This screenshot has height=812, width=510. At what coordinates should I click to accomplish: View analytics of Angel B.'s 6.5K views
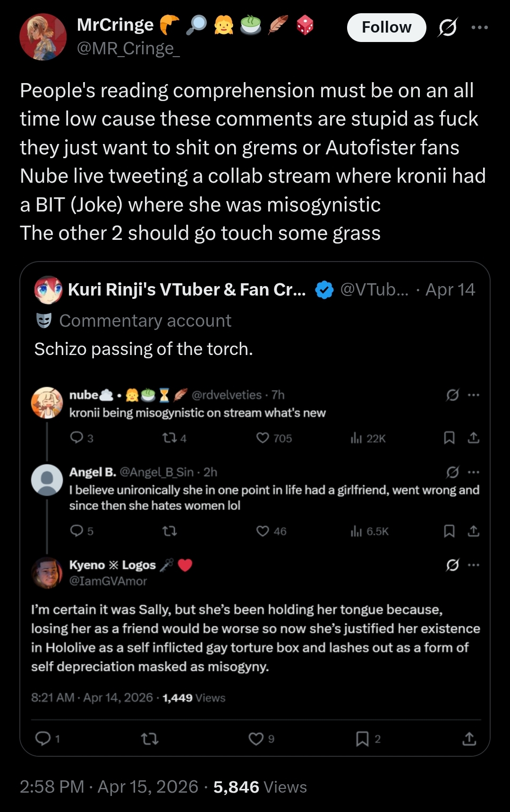[369, 531]
